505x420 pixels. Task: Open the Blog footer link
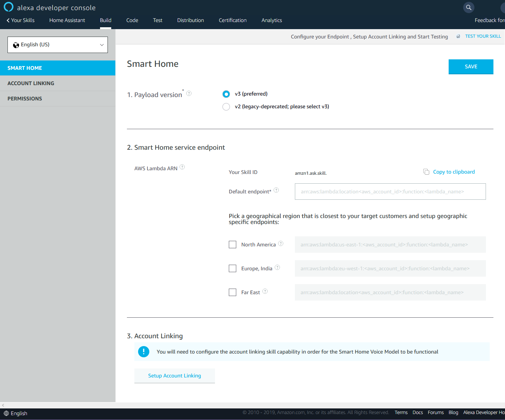[453, 413]
